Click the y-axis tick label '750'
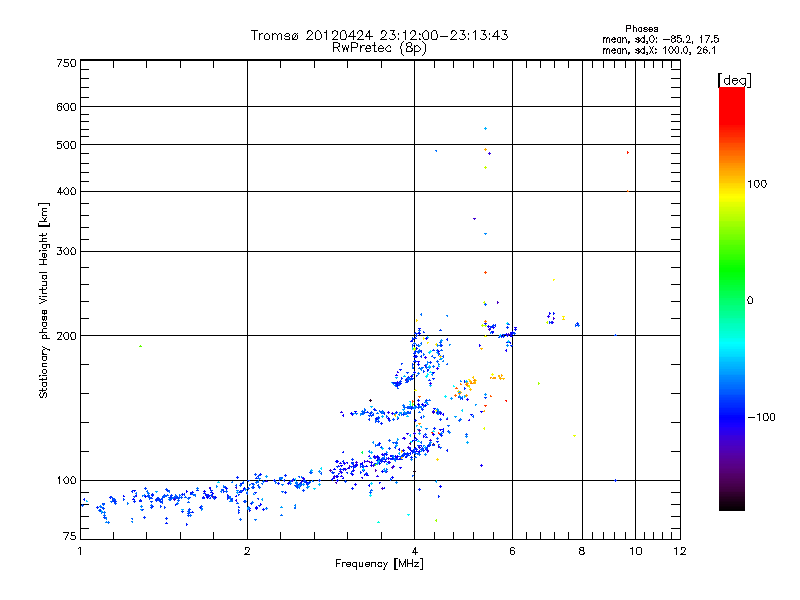The image size is (800, 600). pos(67,63)
